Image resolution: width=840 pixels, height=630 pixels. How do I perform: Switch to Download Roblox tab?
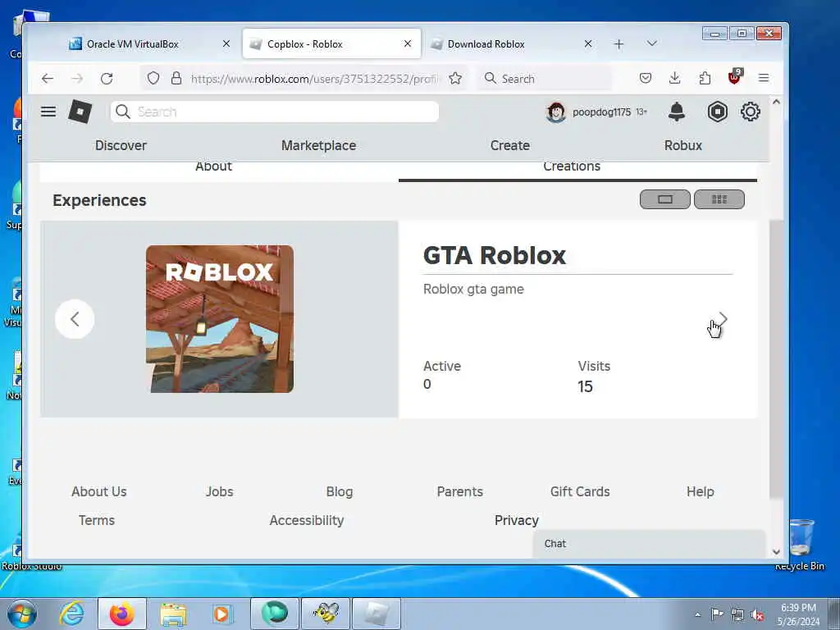[511, 44]
